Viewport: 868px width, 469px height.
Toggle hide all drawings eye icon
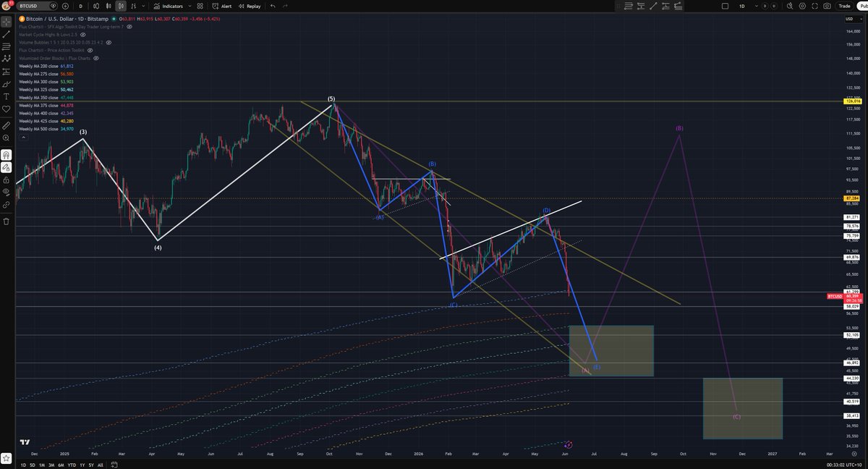tap(7, 192)
